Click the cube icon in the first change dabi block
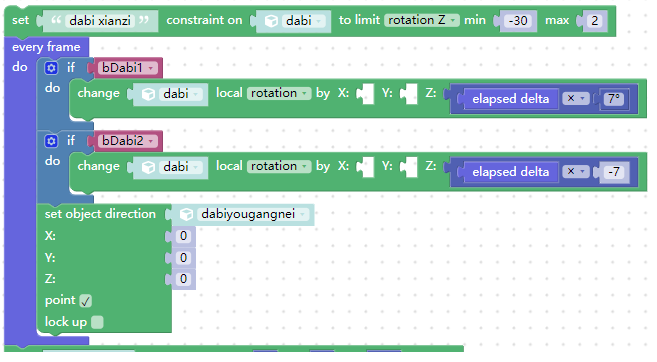657x362 pixels. pyautogui.click(x=148, y=94)
